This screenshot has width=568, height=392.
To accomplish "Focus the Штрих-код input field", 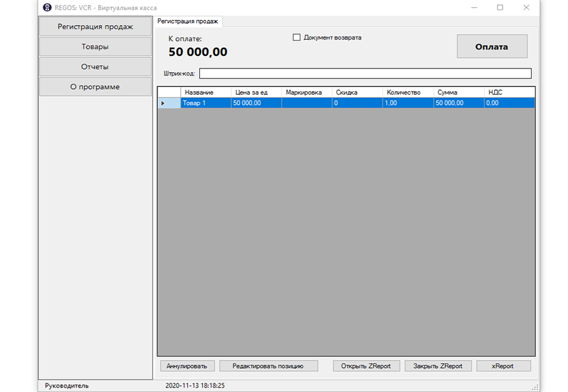I will click(x=365, y=73).
